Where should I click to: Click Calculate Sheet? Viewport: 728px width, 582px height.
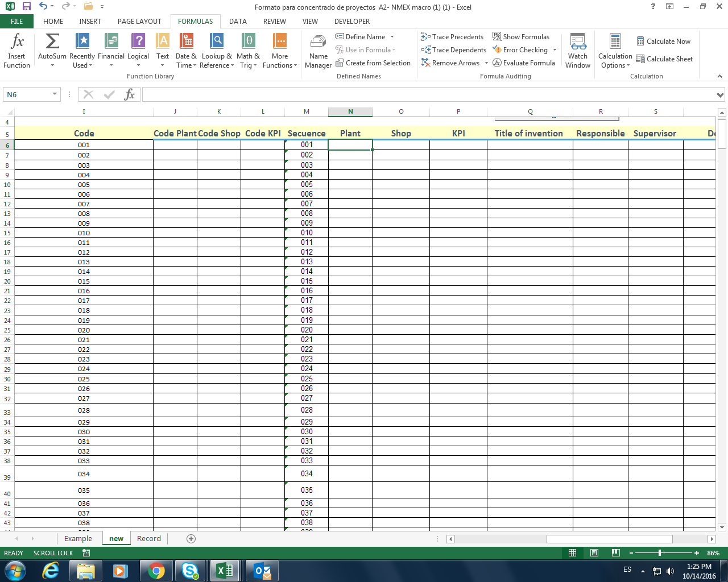coord(664,59)
